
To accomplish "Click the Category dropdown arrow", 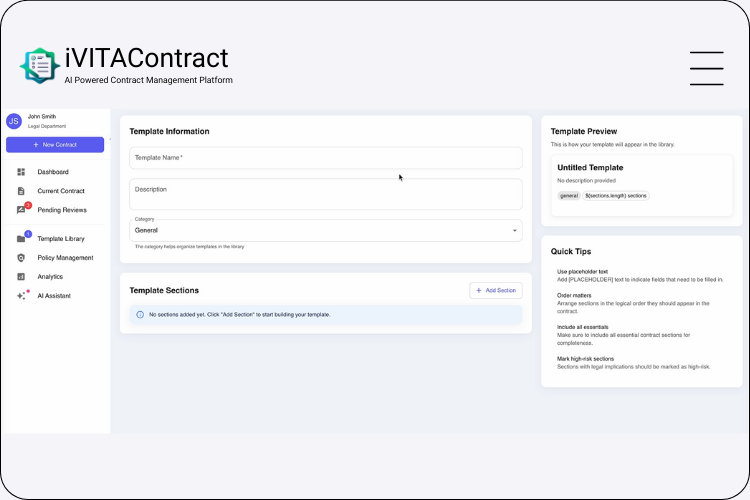I will 515,230.
